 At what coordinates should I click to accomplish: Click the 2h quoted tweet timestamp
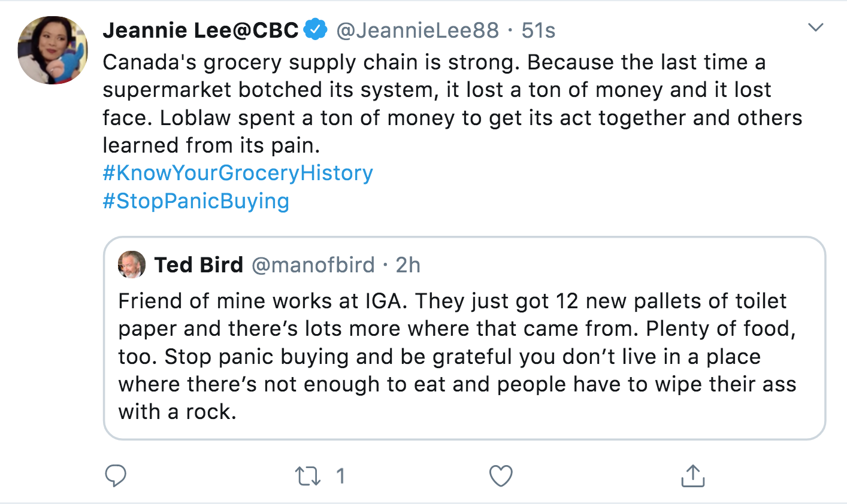(x=408, y=265)
